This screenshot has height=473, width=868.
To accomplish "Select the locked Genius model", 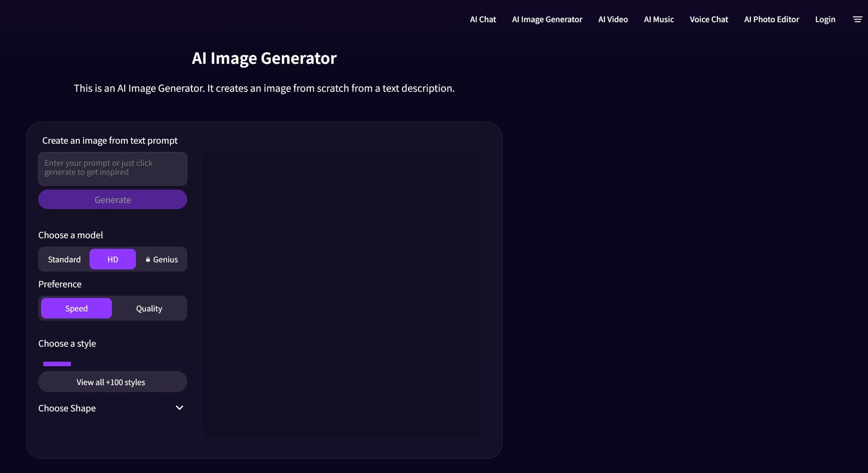I will 161,259.
